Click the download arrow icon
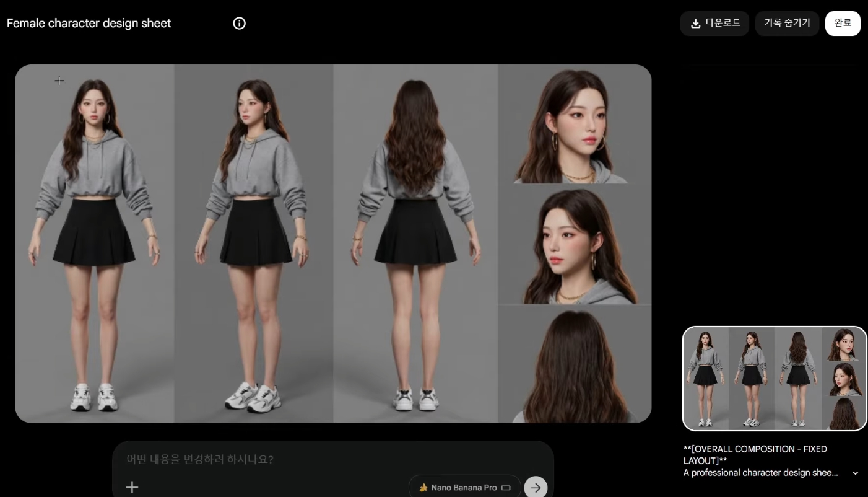The width and height of the screenshot is (868, 497). click(x=695, y=24)
